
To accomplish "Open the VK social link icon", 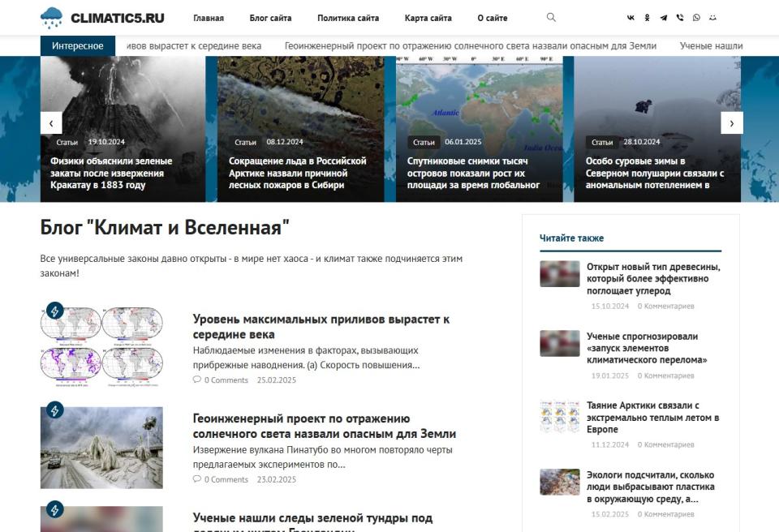I will coord(631,17).
